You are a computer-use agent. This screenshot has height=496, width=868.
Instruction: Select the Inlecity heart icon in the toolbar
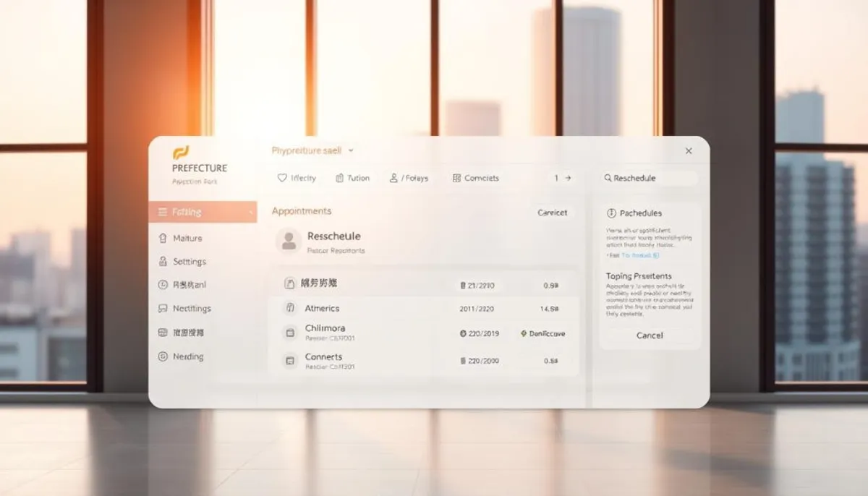point(282,178)
